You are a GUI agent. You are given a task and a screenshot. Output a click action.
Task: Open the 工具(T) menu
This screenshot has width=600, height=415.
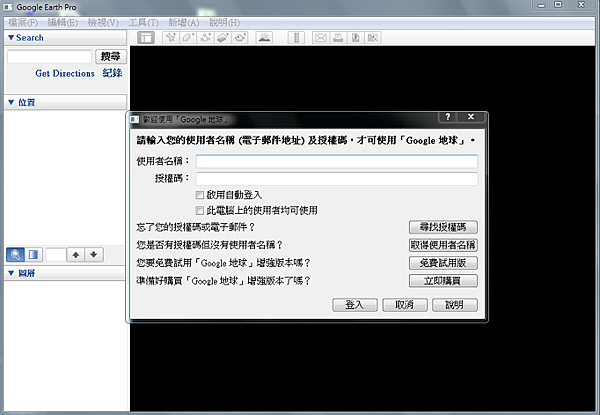pyautogui.click(x=143, y=23)
